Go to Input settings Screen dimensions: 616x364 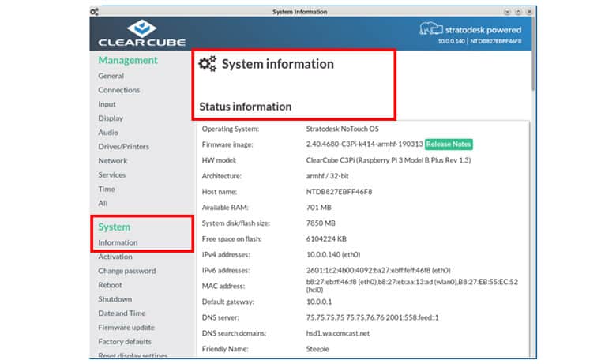(x=107, y=104)
